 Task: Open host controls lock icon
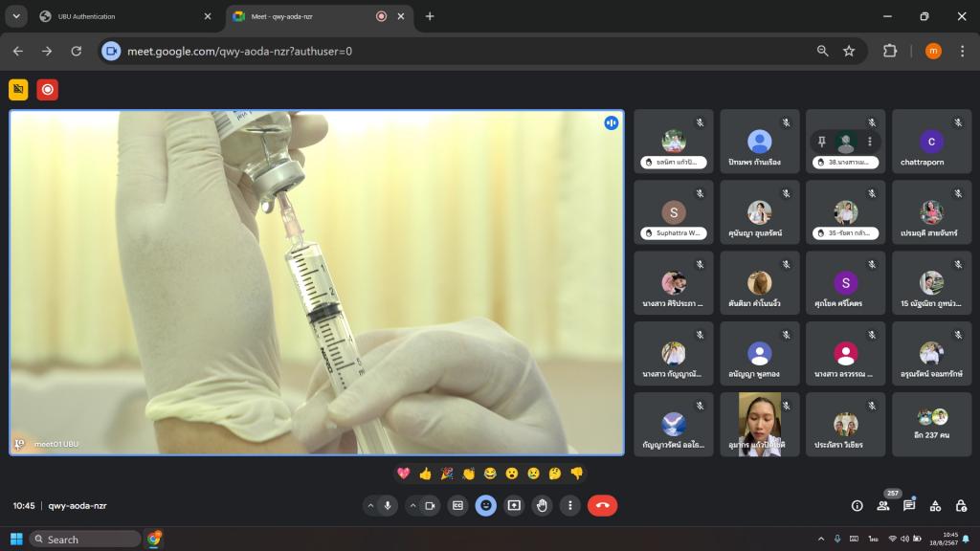pyautogui.click(x=961, y=506)
